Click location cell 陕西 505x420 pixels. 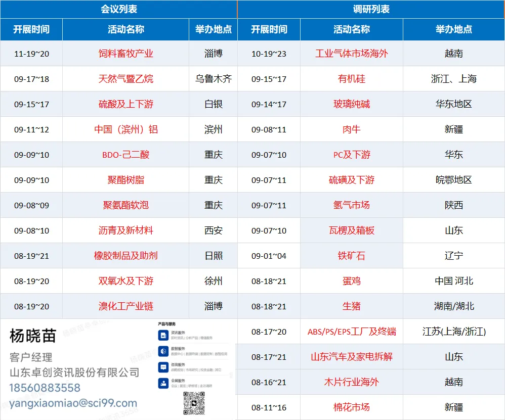click(x=454, y=205)
